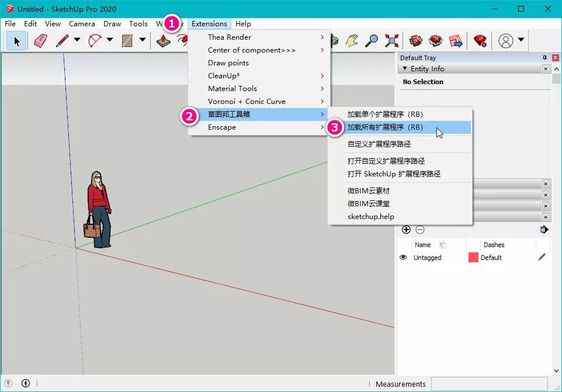
Task: Select the Pan hand tool
Action: click(x=352, y=41)
